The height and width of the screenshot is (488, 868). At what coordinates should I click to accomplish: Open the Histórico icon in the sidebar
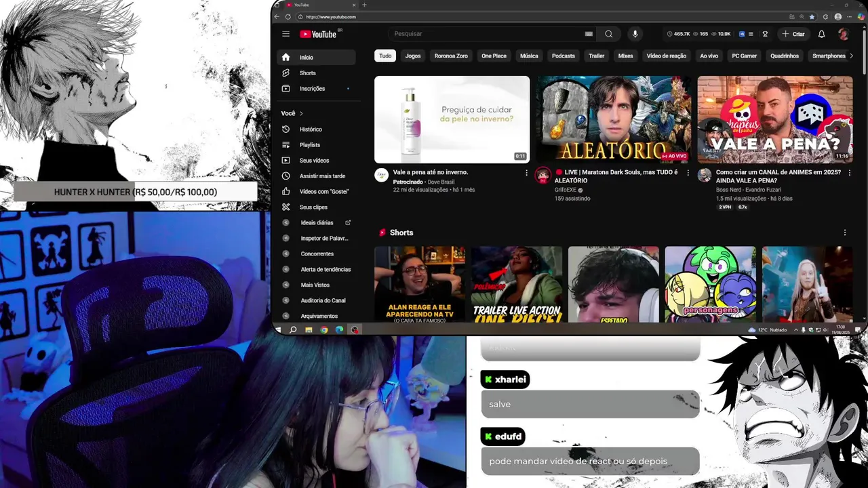click(x=285, y=129)
